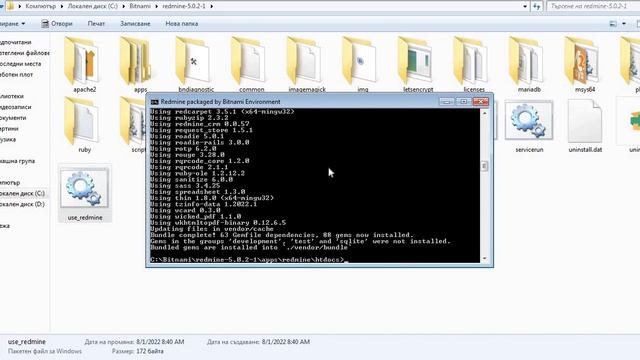Click the console title bar text
640x360 pixels.
point(220,102)
